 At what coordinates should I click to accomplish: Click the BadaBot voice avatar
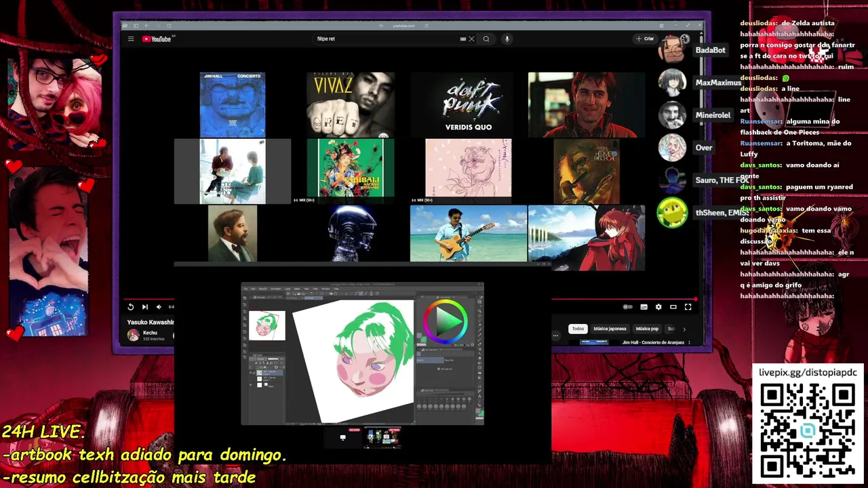[x=672, y=50]
